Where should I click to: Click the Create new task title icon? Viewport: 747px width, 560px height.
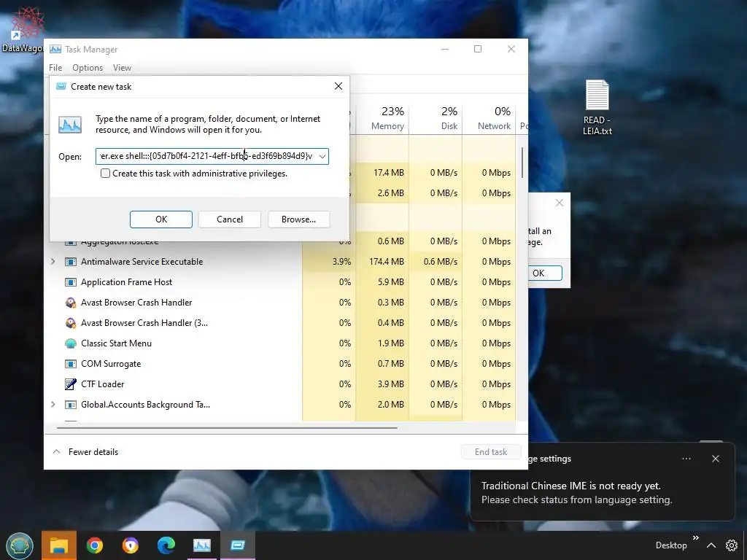pyautogui.click(x=61, y=86)
